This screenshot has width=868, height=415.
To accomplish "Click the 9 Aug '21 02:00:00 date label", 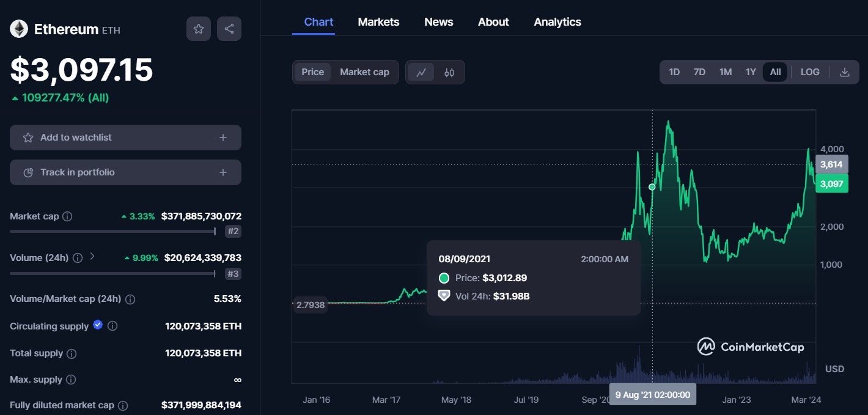I will 653,394.
